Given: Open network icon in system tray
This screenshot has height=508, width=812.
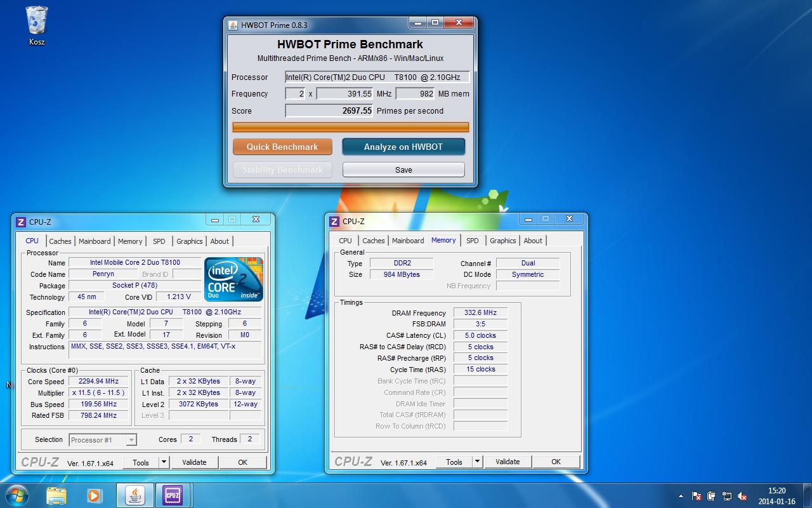Looking at the screenshot, I should click(x=726, y=496).
